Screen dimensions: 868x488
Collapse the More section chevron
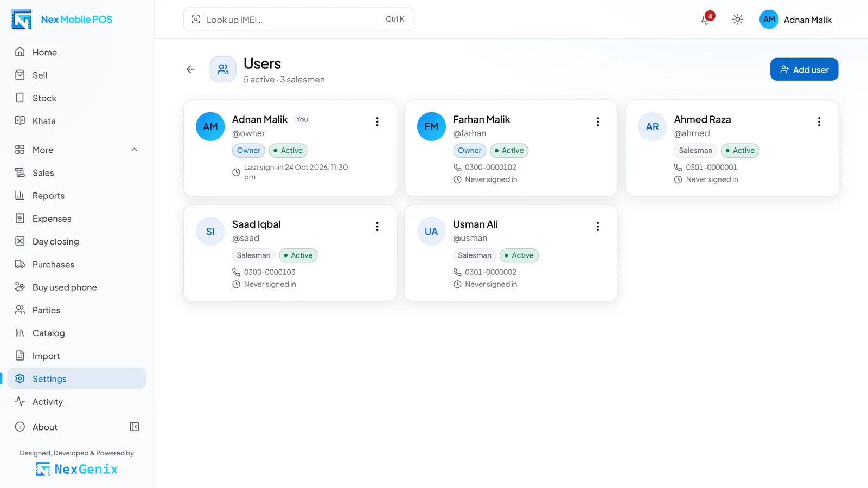click(135, 150)
